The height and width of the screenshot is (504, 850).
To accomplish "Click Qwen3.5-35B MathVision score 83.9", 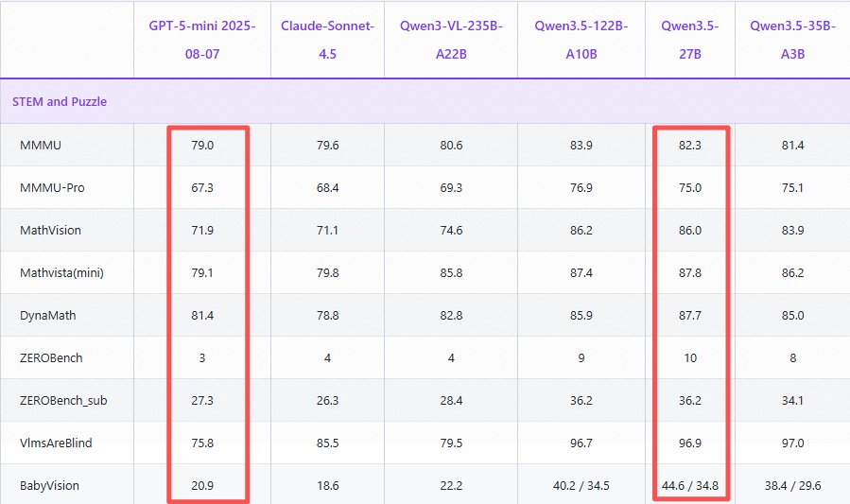I will coord(792,231).
